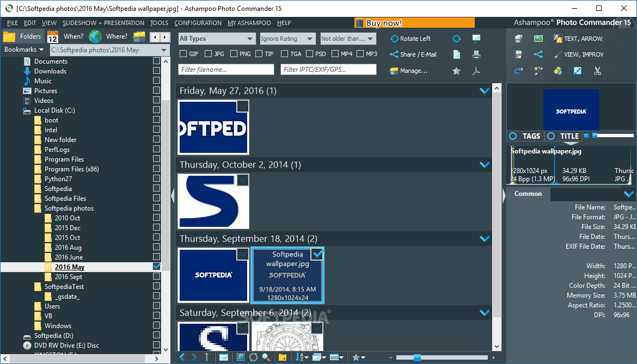This screenshot has width=637, height=364.
Task: Open the SLIDESHOW + PRESENTATION menu
Action: [x=103, y=23]
